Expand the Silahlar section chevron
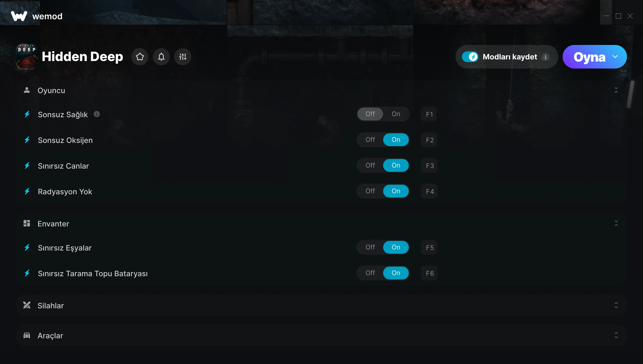 (x=616, y=305)
